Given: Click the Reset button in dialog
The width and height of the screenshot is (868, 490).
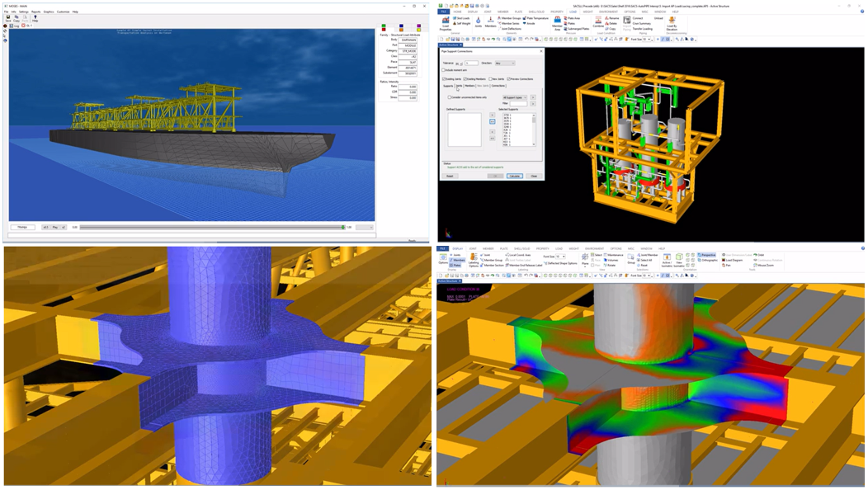Looking at the screenshot, I should (x=450, y=176).
